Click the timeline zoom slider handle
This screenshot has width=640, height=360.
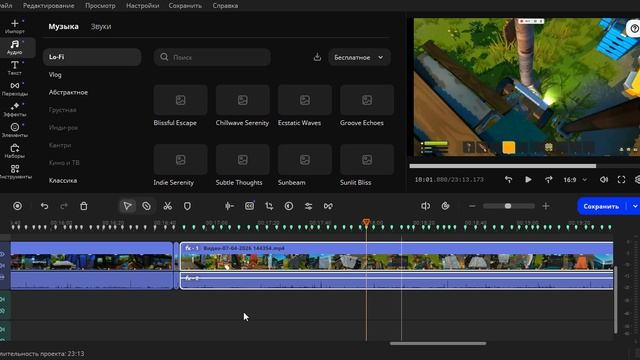click(x=508, y=206)
